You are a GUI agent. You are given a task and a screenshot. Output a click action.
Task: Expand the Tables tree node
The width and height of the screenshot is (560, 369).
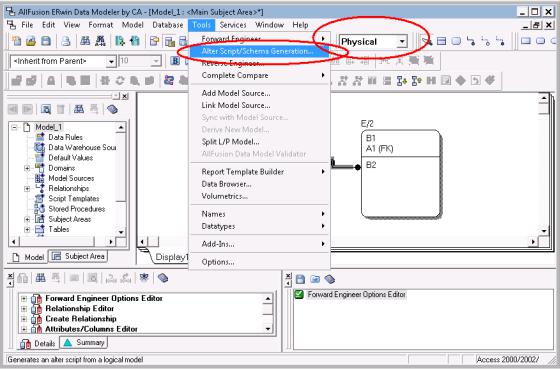(x=27, y=229)
